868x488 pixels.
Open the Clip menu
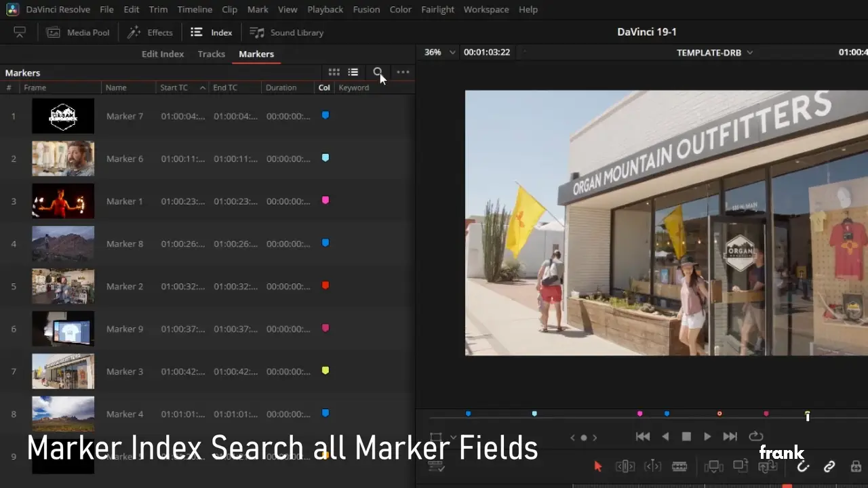click(x=229, y=9)
